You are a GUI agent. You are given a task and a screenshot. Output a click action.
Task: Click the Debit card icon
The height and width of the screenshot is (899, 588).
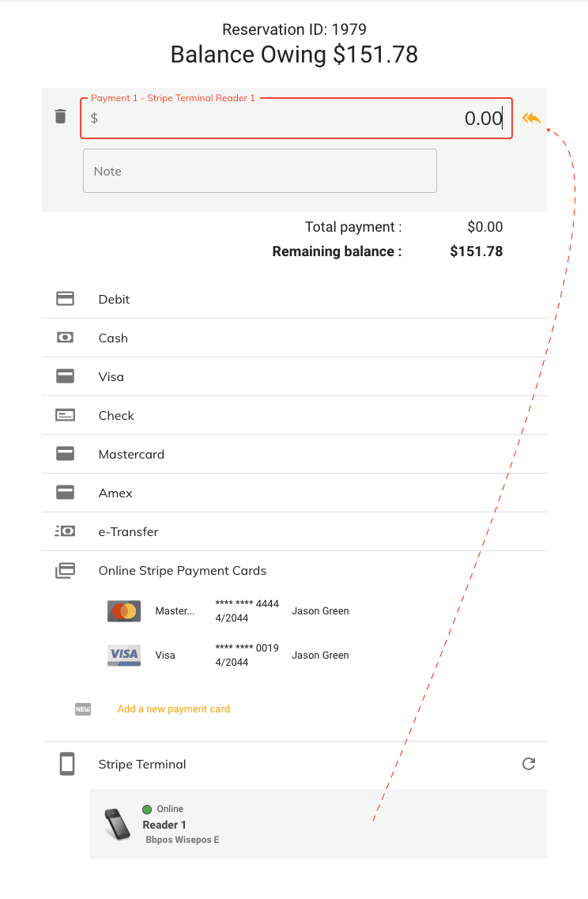click(x=65, y=299)
